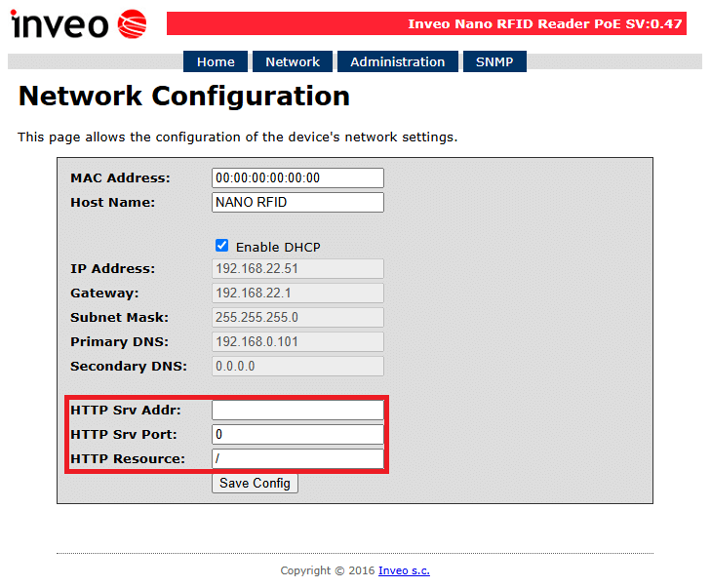
Task: Switch to the Network tab
Action: pyautogui.click(x=293, y=61)
